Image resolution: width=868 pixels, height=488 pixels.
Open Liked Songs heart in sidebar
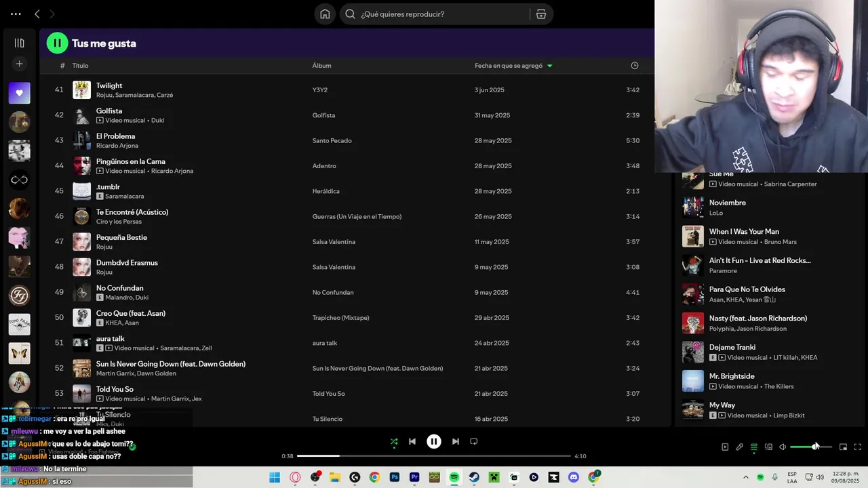coord(19,93)
